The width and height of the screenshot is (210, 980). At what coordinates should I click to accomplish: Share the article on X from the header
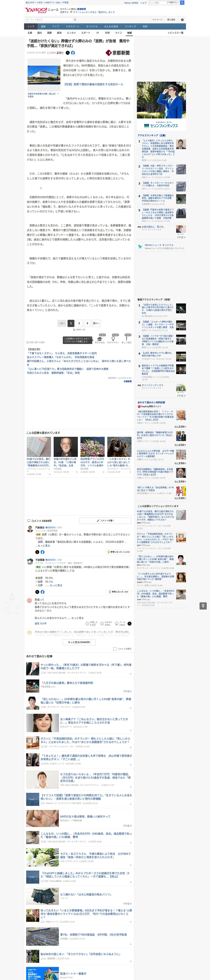[x=68, y=53]
